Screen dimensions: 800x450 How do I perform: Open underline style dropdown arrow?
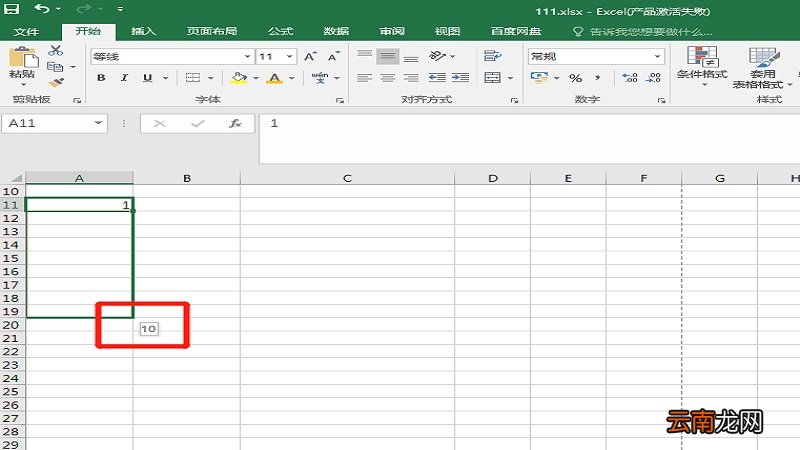coord(165,79)
